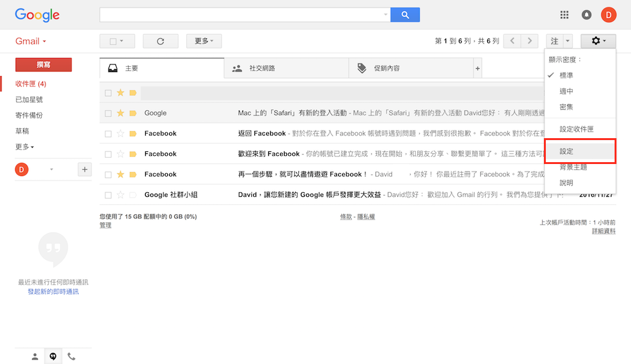This screenshot has height=364, width=631.
Task: Star the Google 社群小組 email
Action: (121, 195)
